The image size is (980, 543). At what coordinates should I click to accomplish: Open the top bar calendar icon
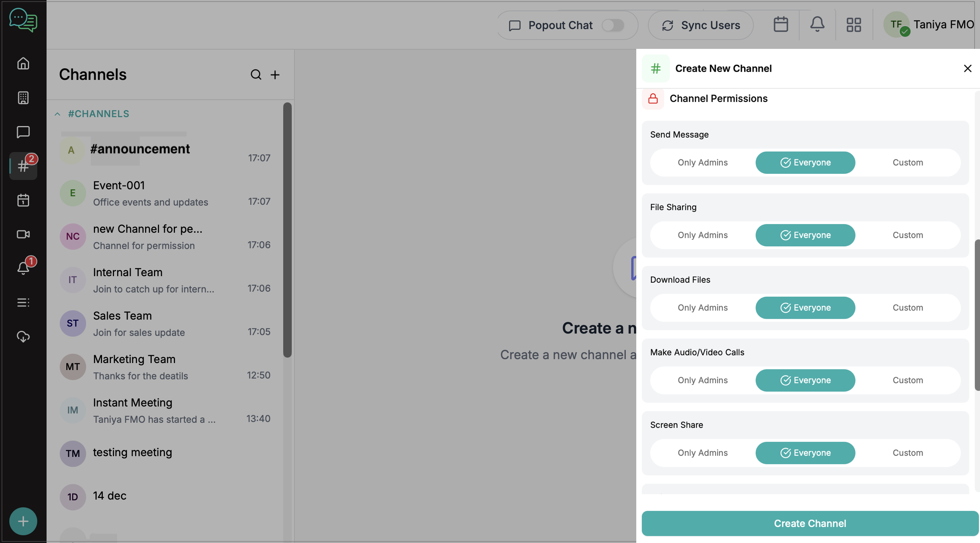[781, 25]
